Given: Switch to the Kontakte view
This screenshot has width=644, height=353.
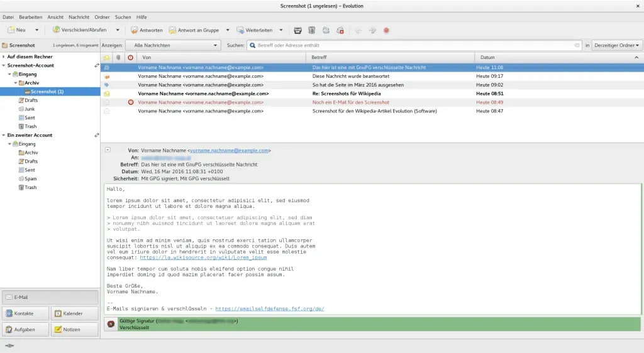Looking at the screenshot, I should tap(25, 313).
